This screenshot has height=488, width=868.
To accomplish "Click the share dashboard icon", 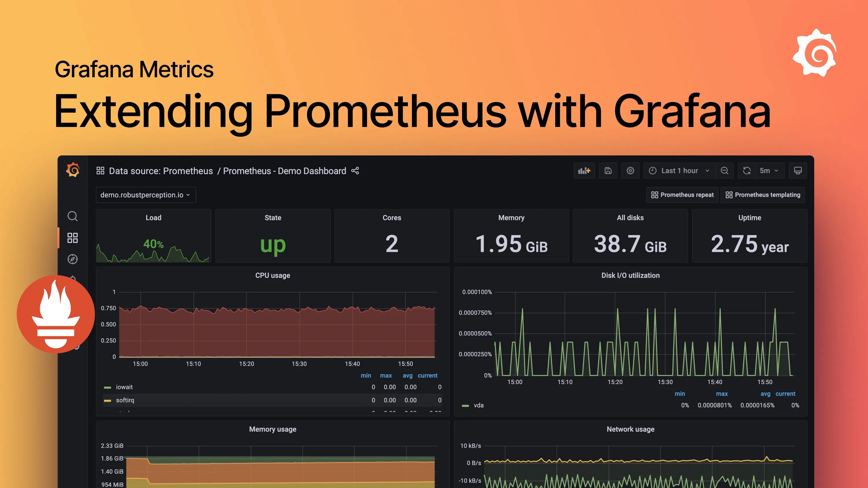I will tap(356, 172).
